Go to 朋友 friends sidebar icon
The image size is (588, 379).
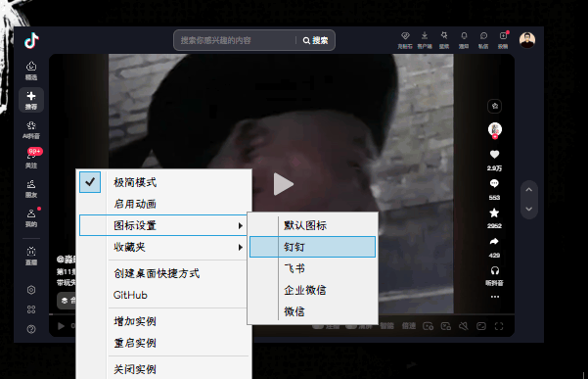tap(31, 189)
